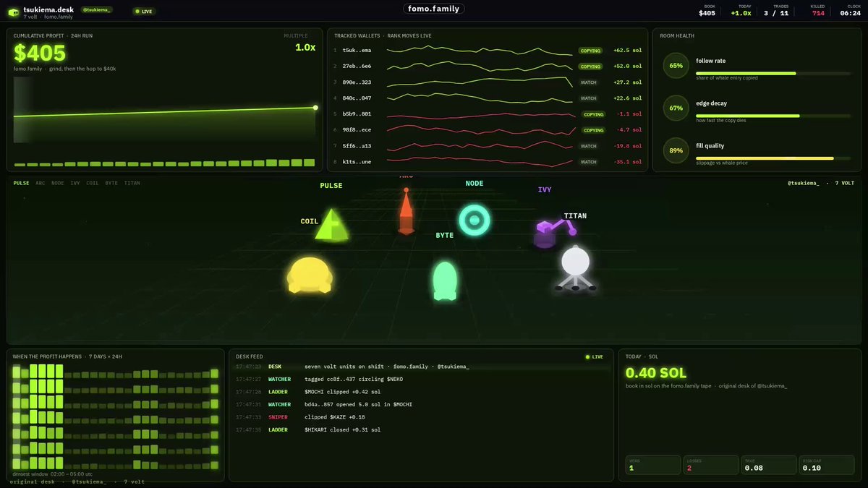Select the purple IVY robotic arm figure
The width and height of the screenshot is (868, 488).
pos(555,232)
